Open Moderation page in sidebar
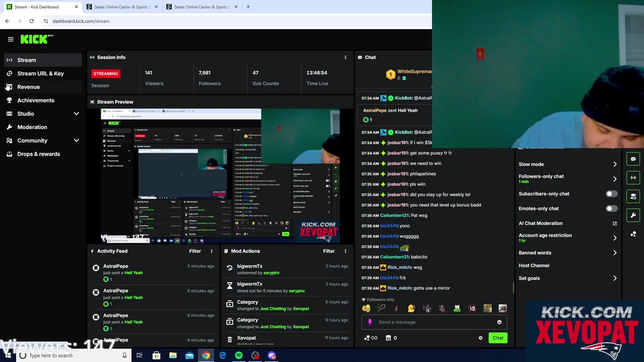The height and width of the screenshot is (362, 644). [x=43, y=127]
